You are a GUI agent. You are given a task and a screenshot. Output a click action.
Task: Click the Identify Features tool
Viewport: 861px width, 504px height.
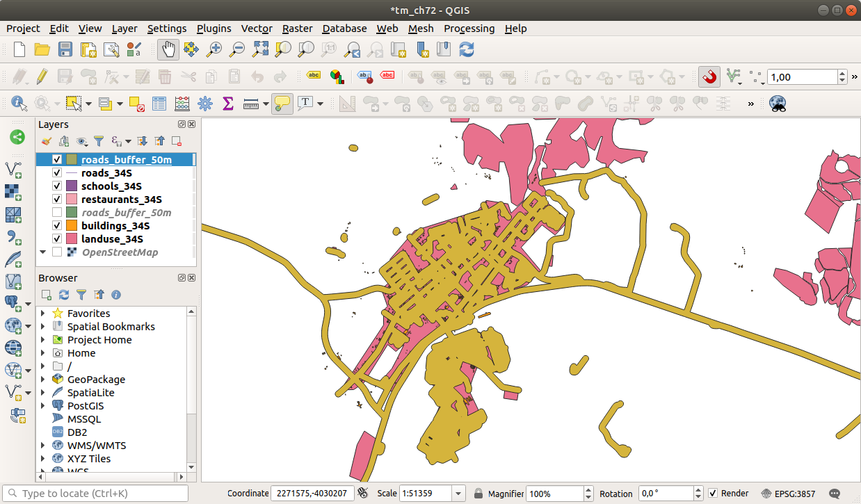[19, 104]
